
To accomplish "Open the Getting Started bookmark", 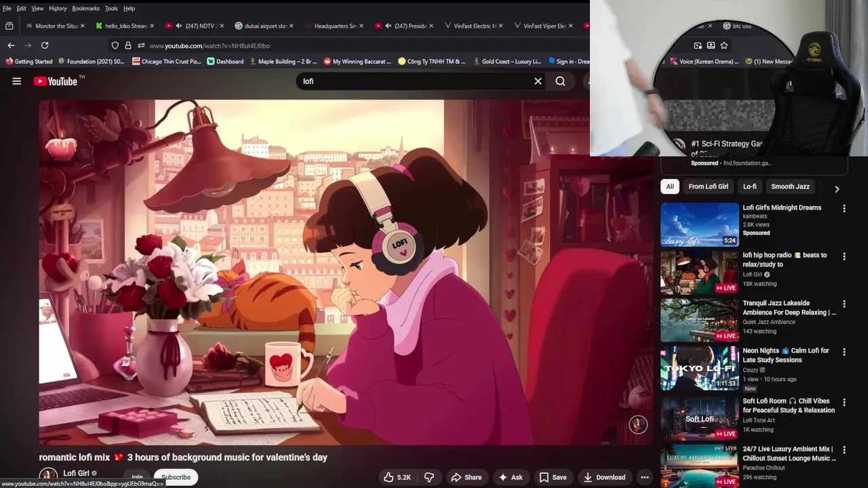I will [x=28, y=61].
